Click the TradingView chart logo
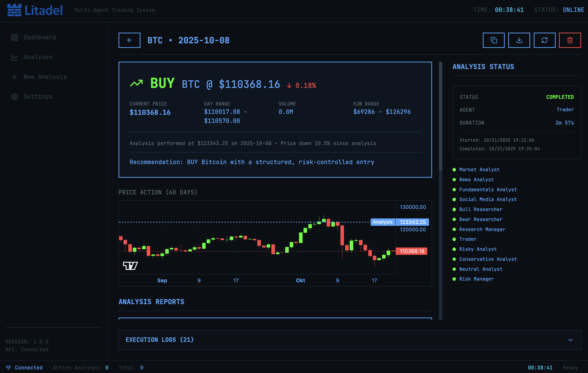 point(130,266)
